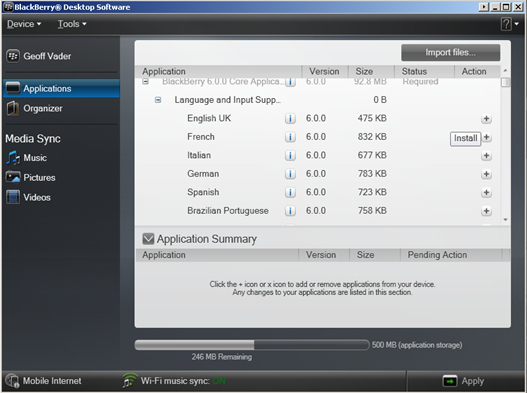Select the Spanish language row
Screen dimensions: 527x393
318,192
